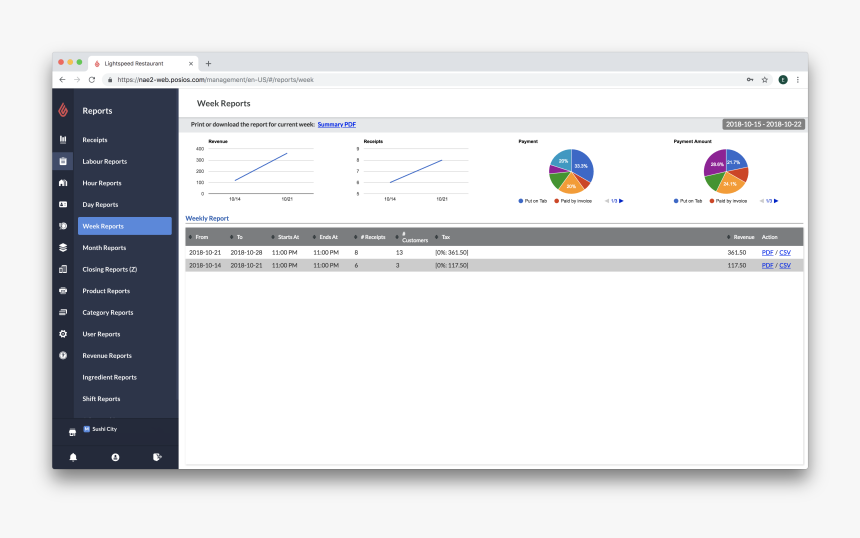Click the store icon beside Sushi City
This screenshot has width=860, height=538.
click(72, 432)
